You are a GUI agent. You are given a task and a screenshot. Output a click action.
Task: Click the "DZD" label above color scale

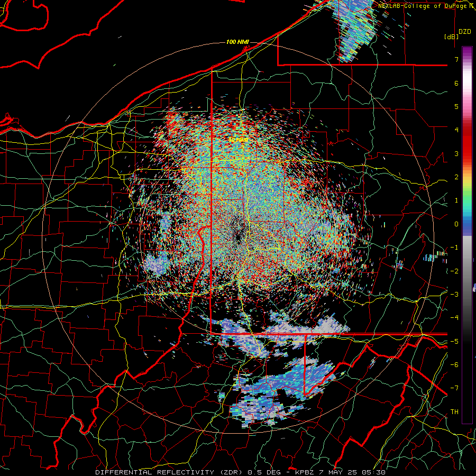point(465,32)
